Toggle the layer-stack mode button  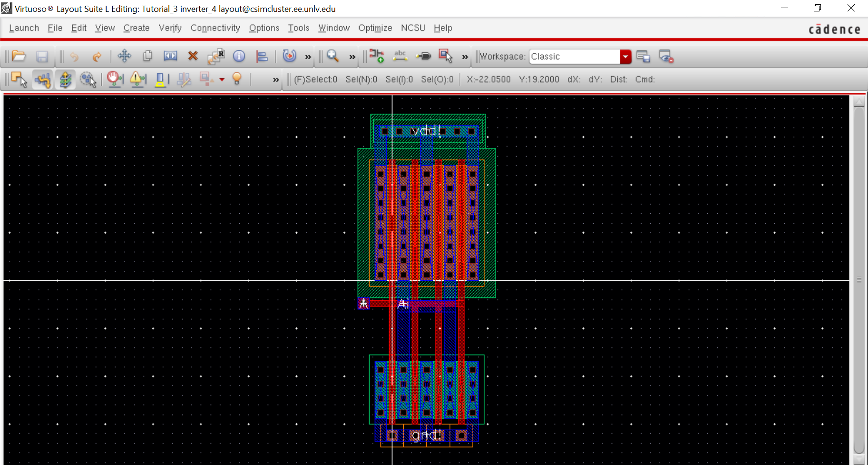click(65, 79)
